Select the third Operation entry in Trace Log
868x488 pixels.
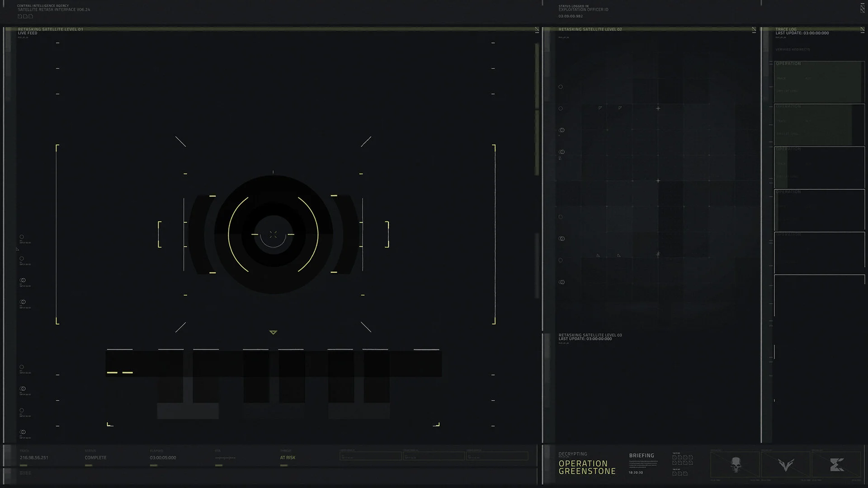(819, 167)
